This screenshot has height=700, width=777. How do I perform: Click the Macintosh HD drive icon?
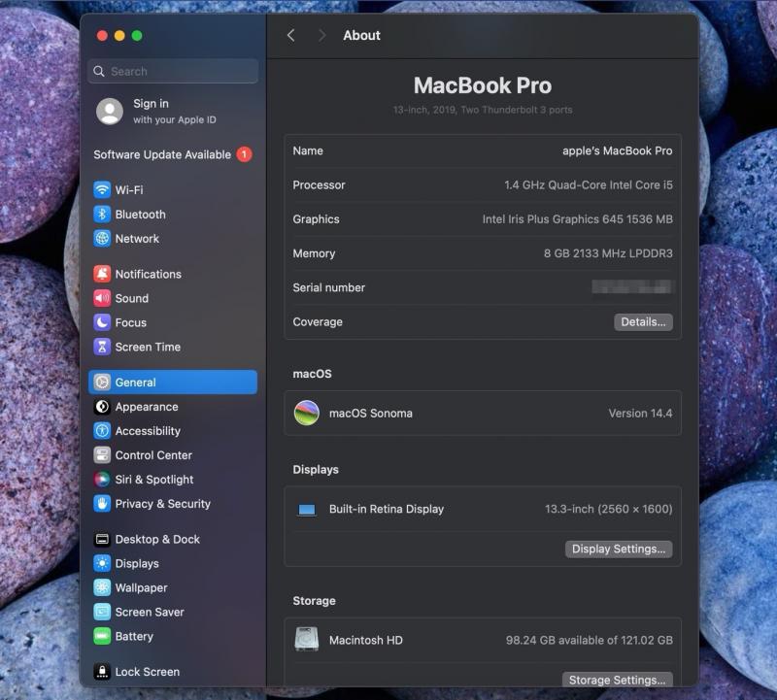tap(307, 640)
